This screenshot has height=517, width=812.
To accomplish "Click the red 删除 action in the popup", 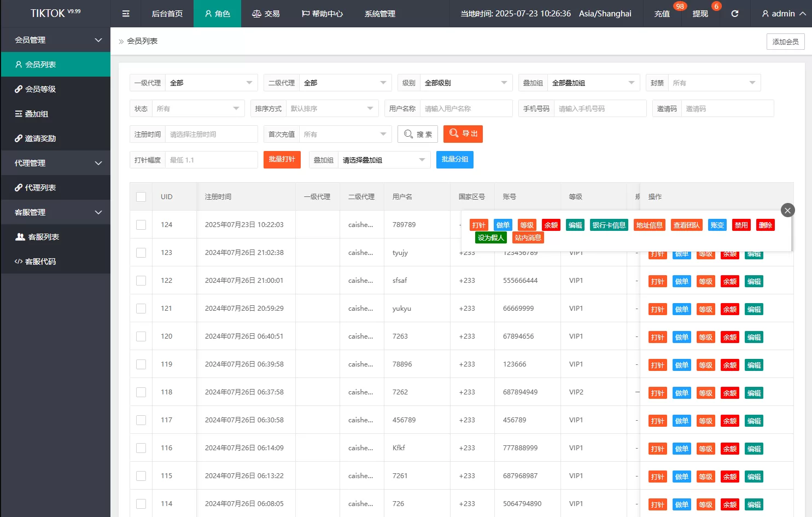I will [x=764, y=225].
